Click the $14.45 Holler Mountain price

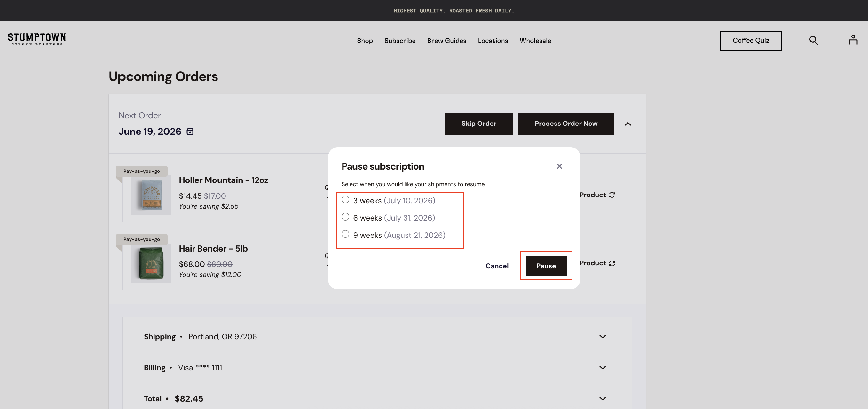pos(190,196)
